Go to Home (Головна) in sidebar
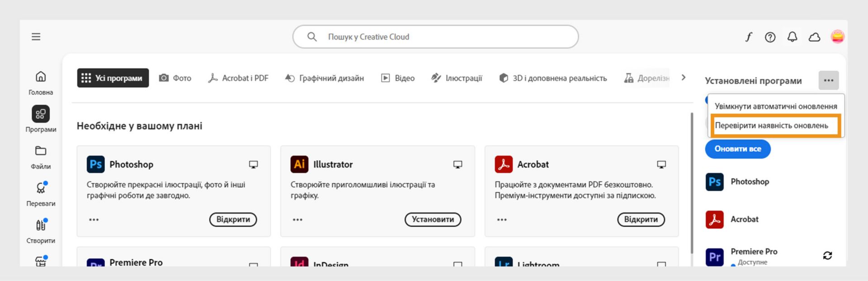The height and width of the screenshot is (281, 868). 41,77
